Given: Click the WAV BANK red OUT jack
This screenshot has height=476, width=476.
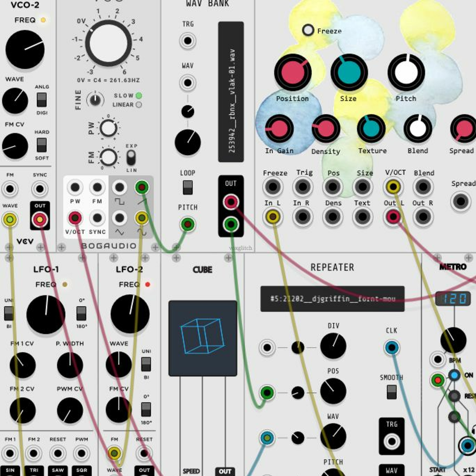Looking at the screenshot, I should [231, 202].
